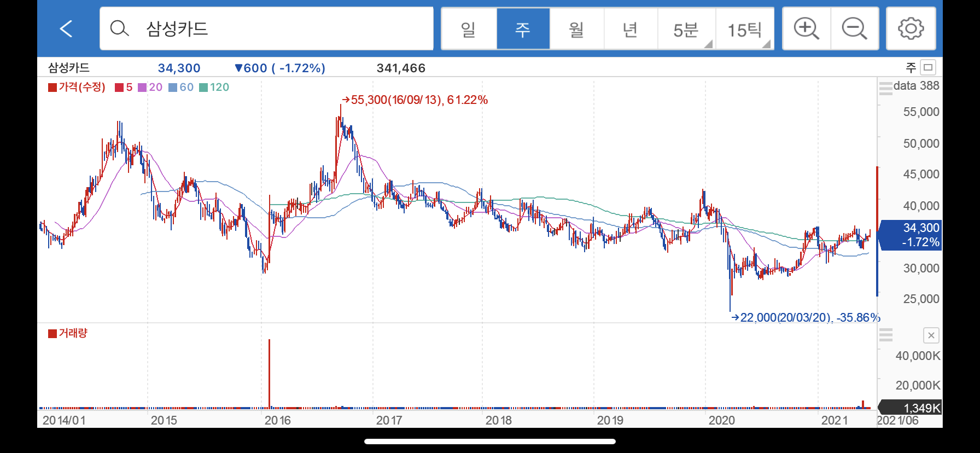Switch to the 년 yearly chart tab

(x=631, y=29)
